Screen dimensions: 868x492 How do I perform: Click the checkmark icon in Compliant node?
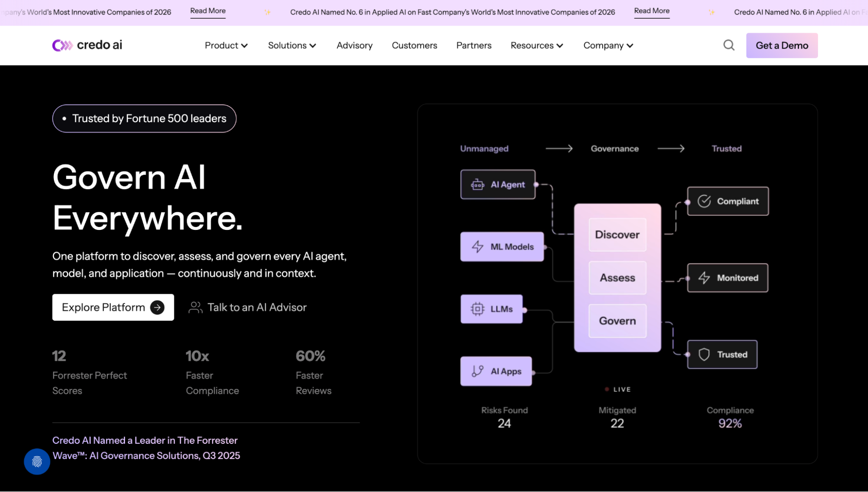pyautogui.click(x=704, y=201)
